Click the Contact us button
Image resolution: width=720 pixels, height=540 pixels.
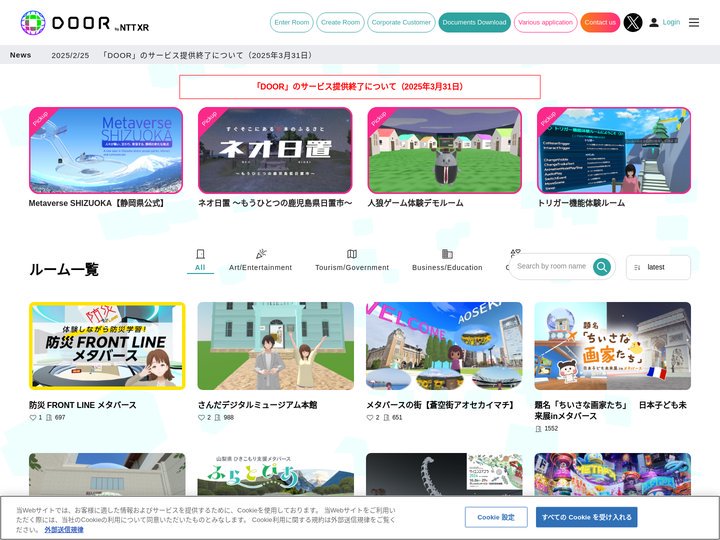[600, 22]
